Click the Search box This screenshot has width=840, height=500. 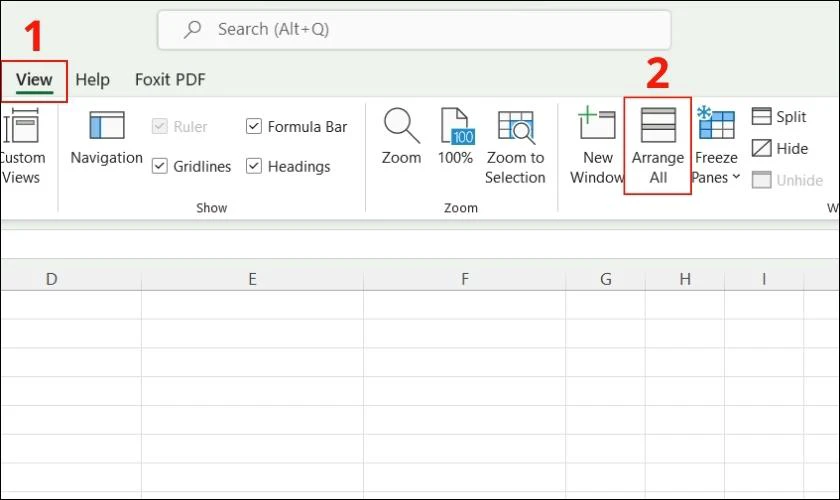coord(414,29)
